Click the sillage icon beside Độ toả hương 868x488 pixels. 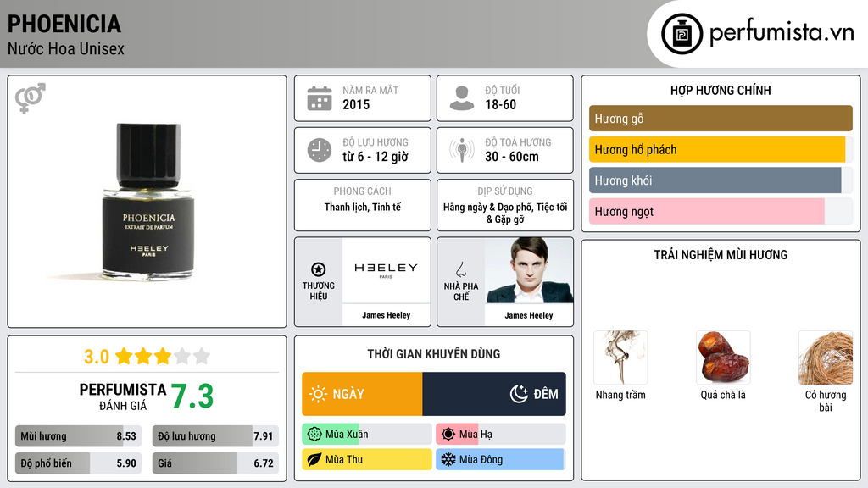(x=462, y=150)
